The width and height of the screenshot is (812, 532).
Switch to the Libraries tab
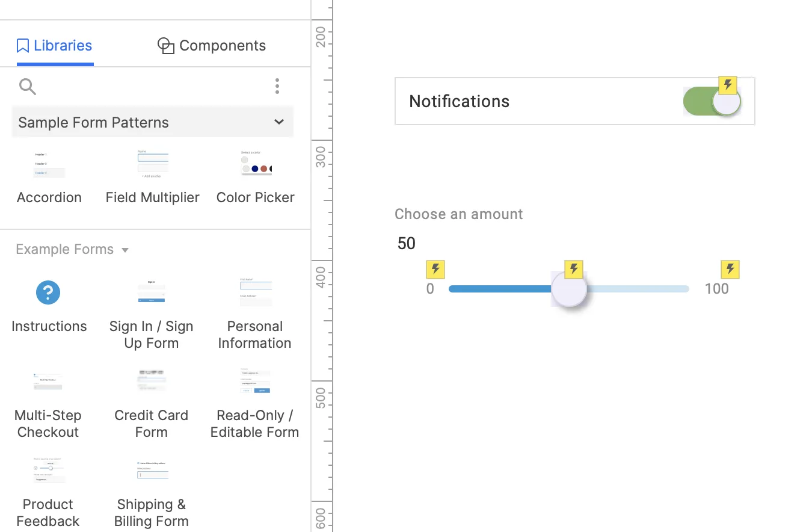[x=55, y=46]
